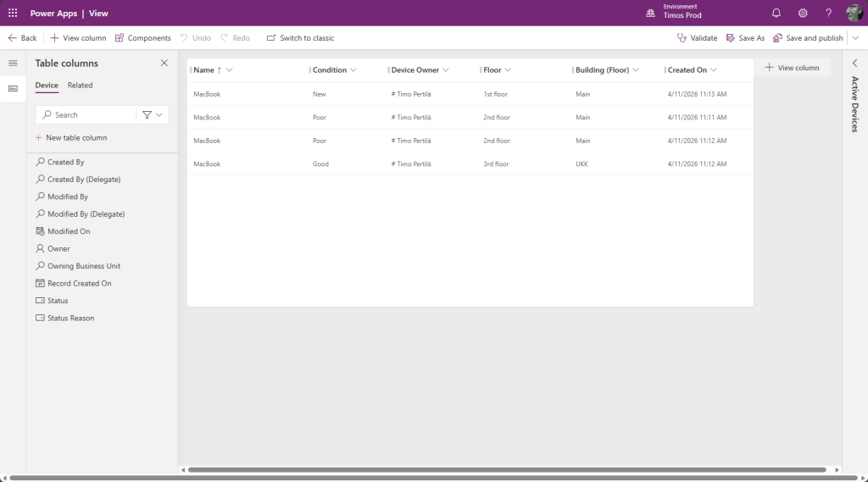Image resolution: width=868 pixels, height=482 pixels.
Task: Open the notifications bell
Action: point(776,14)
